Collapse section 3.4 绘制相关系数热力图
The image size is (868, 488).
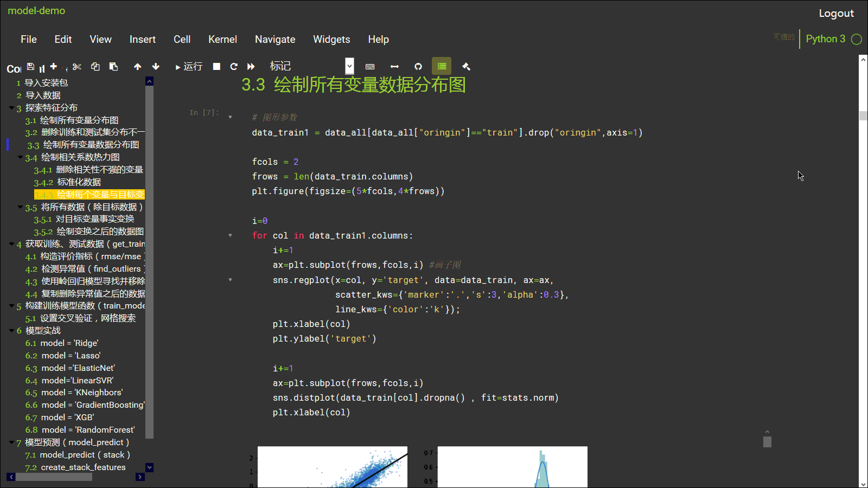(x=20, y=157)
